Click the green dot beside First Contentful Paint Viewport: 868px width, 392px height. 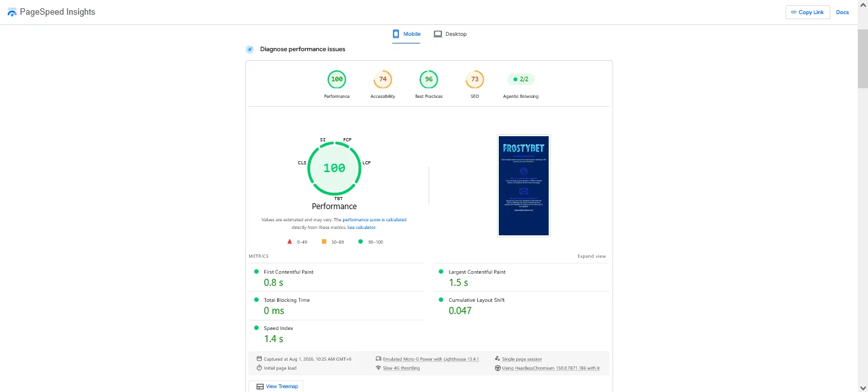point(257,272)
